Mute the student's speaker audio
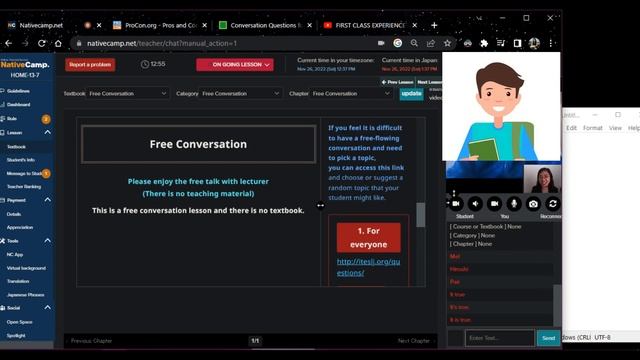640x360 pixels. (x=475, y=204)
